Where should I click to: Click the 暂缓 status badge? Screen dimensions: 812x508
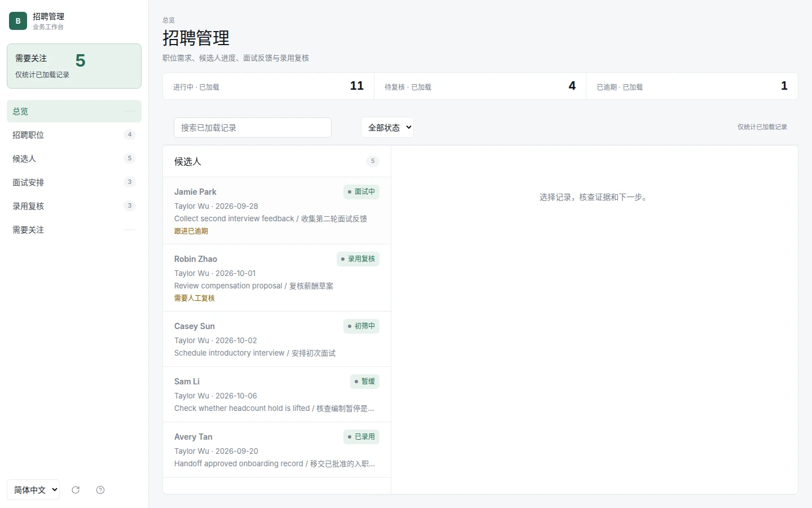tap(365, 382)
